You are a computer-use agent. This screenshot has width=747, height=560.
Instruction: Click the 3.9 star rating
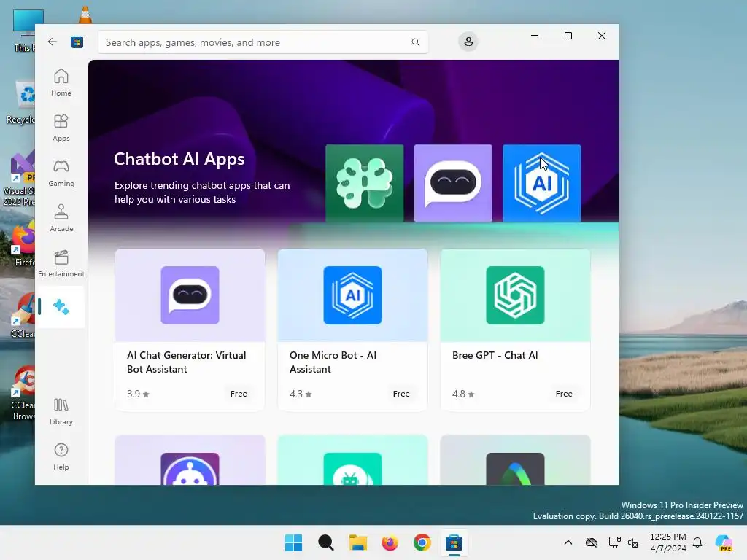tap(138, 394)
